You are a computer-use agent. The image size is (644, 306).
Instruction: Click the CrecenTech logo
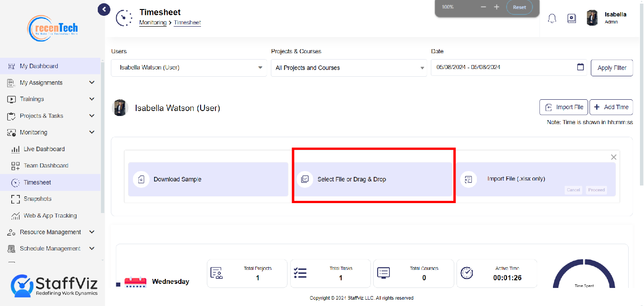[53, 28]
